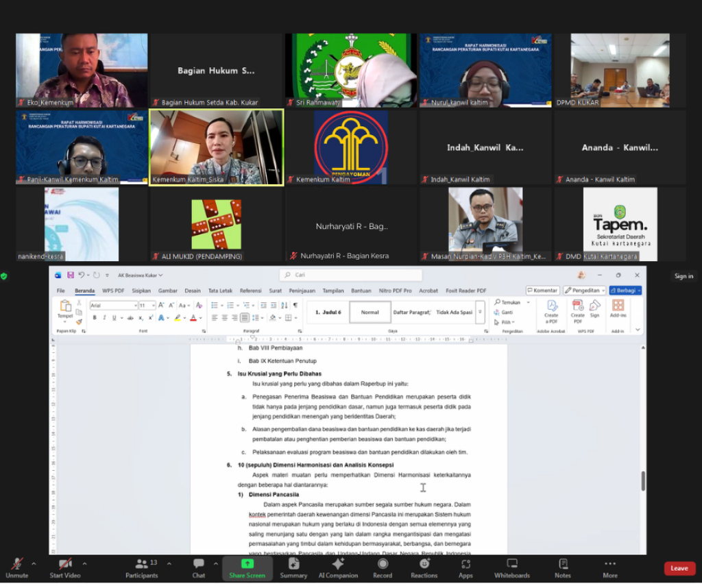Click the Create a PDF Acrobat icon
Viewport: 702px width, 588px height.
tap(551, 308)
